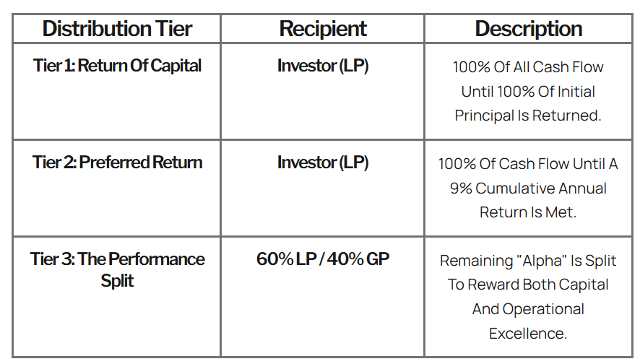640x364 pixels.
Task: Click the line "To Reward Both Capital"
Action: [x=528, y=285]
